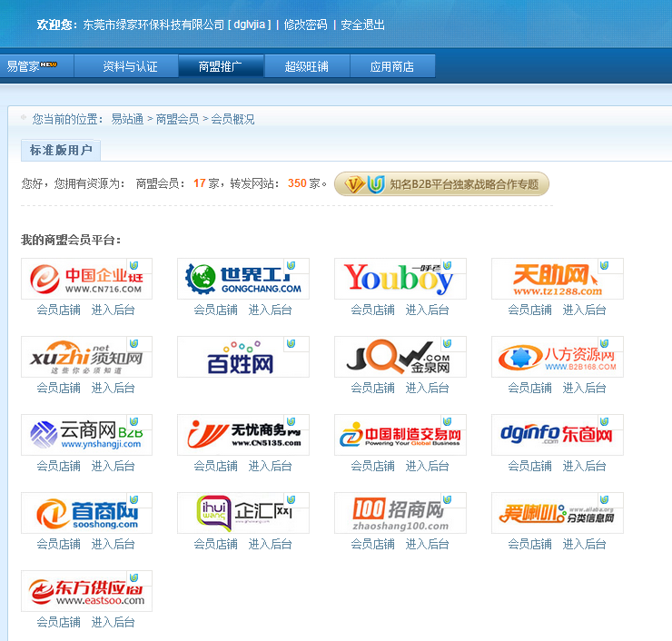Open the 商盟推广 navigation tab
Viewport: 672px width, 641px height.
pos(222,66)
